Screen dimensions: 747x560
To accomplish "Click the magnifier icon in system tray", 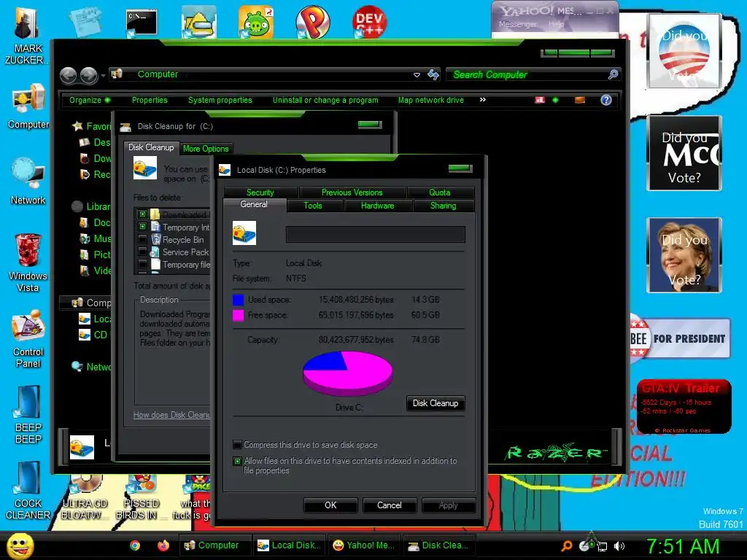I will point(567,545).
